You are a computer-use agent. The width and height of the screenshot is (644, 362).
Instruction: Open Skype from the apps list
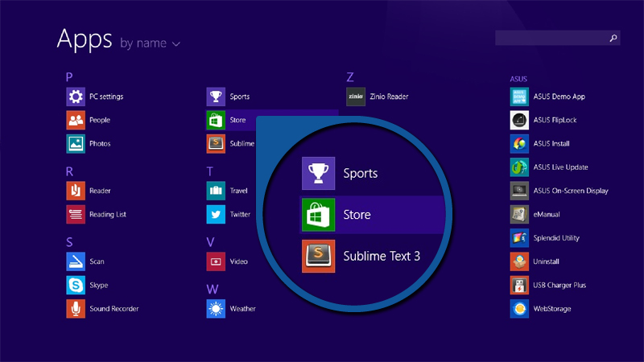[x=76, y=286]
